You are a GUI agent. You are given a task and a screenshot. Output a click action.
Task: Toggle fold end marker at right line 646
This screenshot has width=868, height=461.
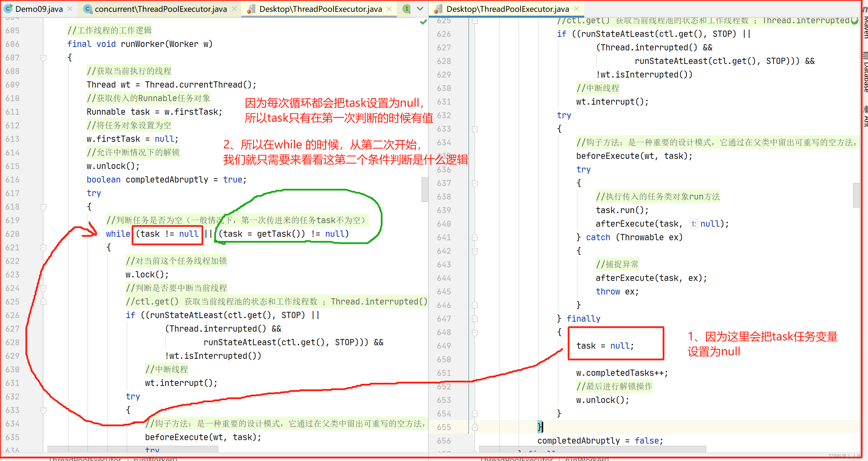click(x=475, y=305)
